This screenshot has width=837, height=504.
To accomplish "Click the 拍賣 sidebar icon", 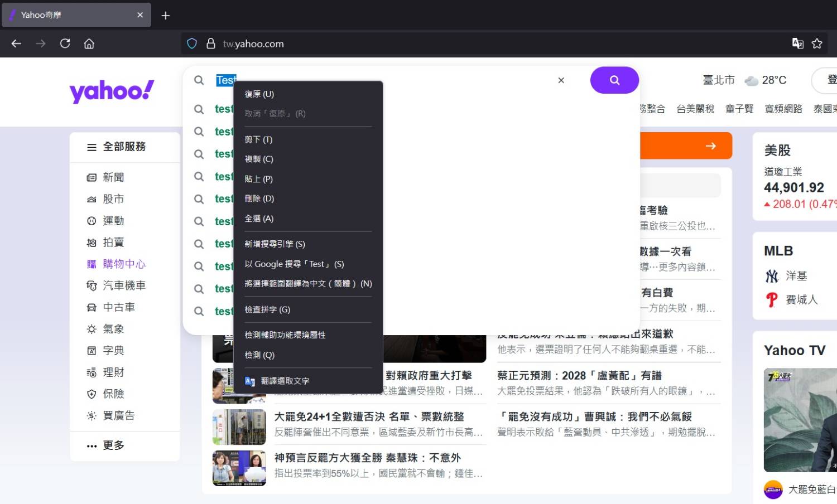I will [x=92, y=243].
